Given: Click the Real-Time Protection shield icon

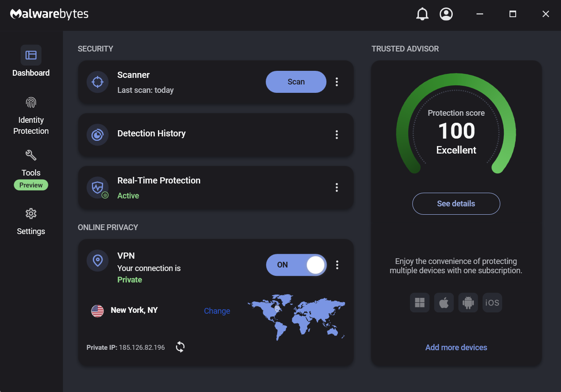Looking at the screenshot, I should pos(98,187).
